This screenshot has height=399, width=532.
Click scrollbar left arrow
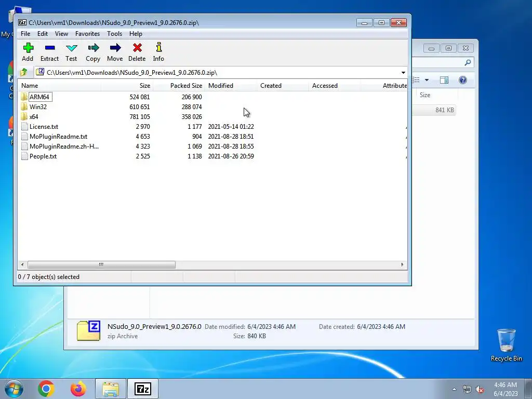click(x=22, y=264)
